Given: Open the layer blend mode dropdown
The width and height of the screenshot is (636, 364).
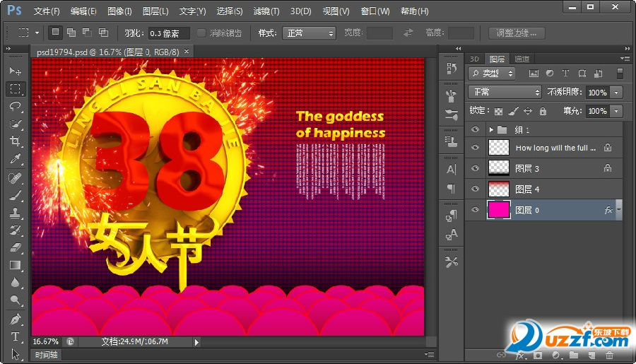Looking at the screenshot, I should pos(505,93).
